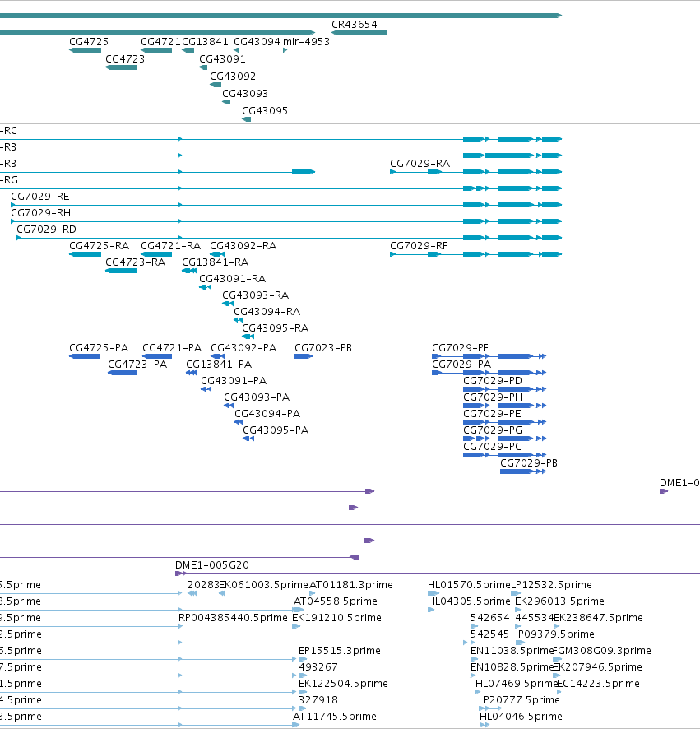The image size is (700, 729).
Task: Click transcript label CG7029-RF
Action: 419,245
